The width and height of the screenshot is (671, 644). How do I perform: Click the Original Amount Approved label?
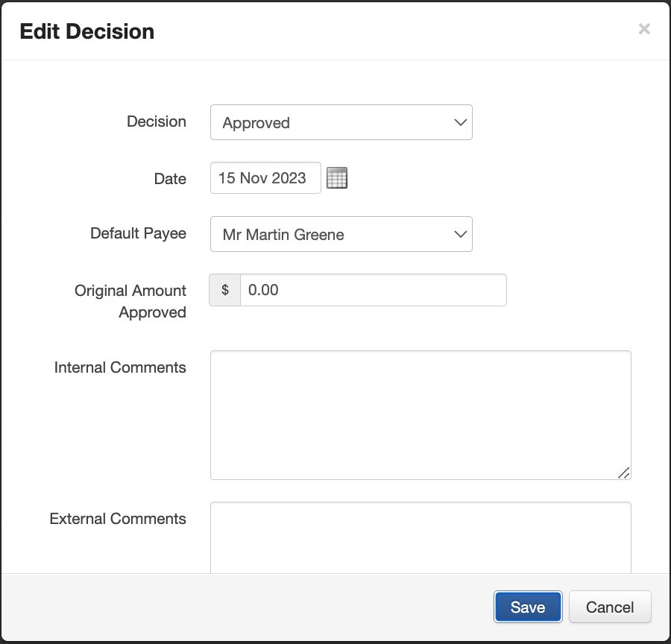pos(130,301)
